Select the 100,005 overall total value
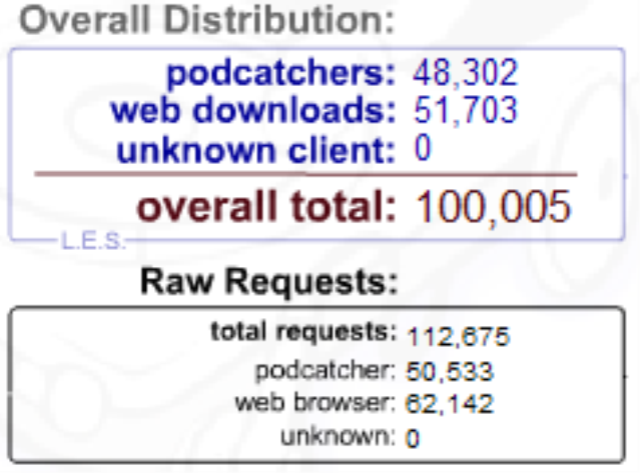The height and width of the screenshot is (473, 640). (493, 207)
